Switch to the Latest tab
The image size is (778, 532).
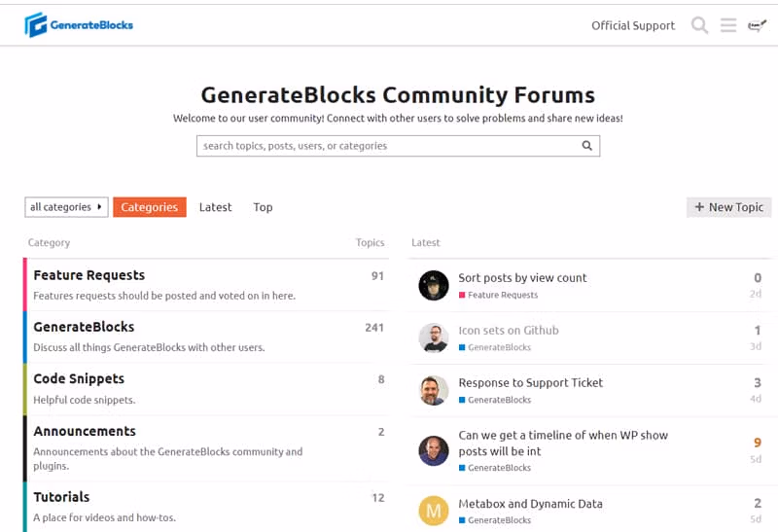click(x=215, y=207)
